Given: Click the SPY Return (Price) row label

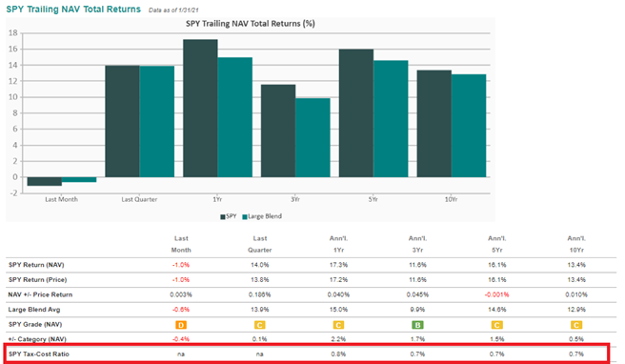Looking at the screenshot, I should click(37, 279).
